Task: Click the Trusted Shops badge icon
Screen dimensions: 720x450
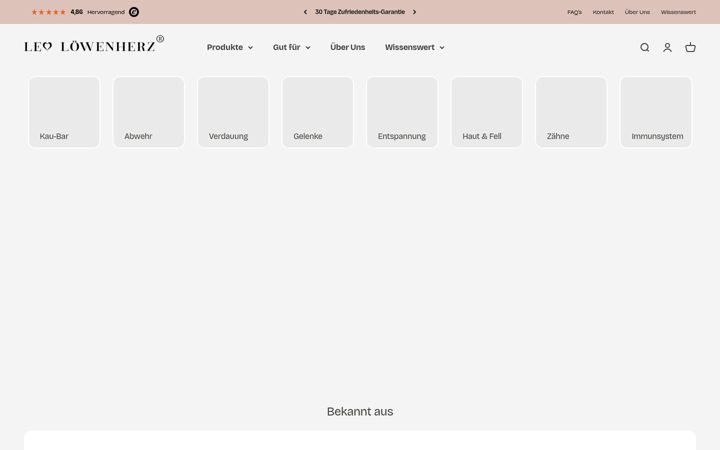Action: click(x=134, y=12)
